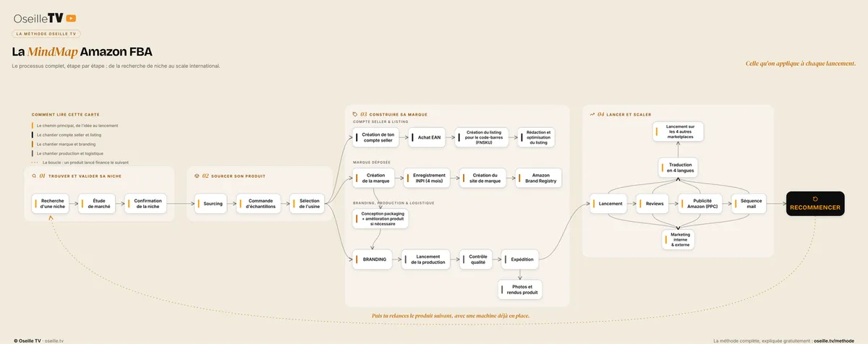
Task: Click the text 'Celle qu'on applique à chaque lancement.'
Action: [x=801, y=64]
